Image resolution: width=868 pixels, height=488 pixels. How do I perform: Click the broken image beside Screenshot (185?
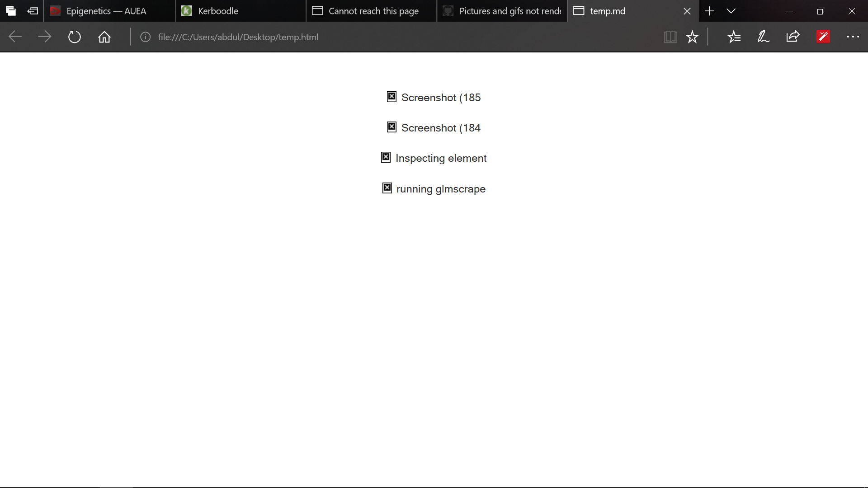coord(392,96)
